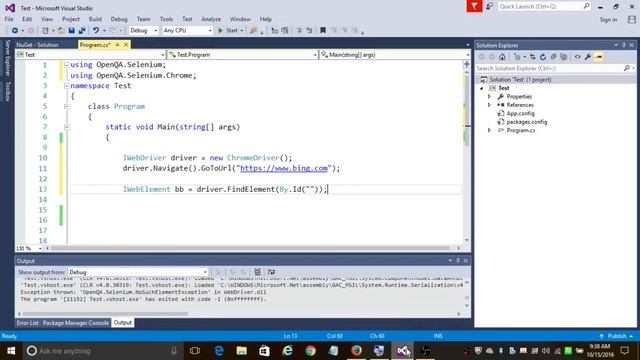Click the Save All icon in the toolbar

pyautogui.click(x=82, y=31)
